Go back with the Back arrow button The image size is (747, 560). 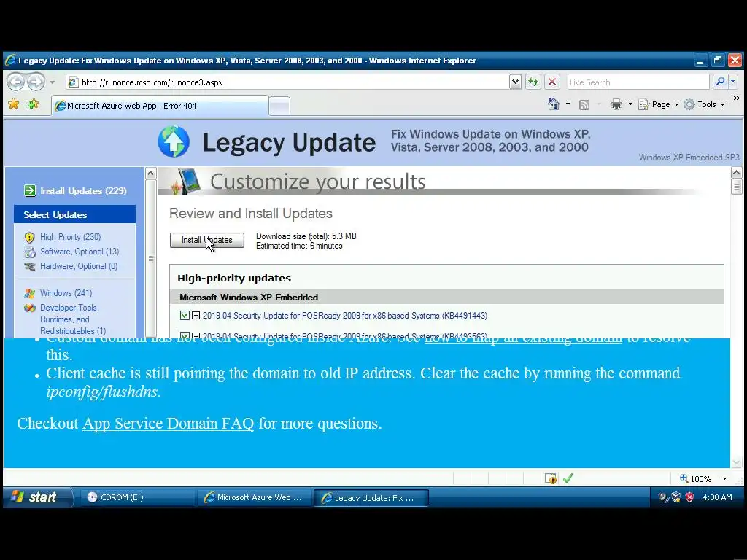[x=15, y=82]
